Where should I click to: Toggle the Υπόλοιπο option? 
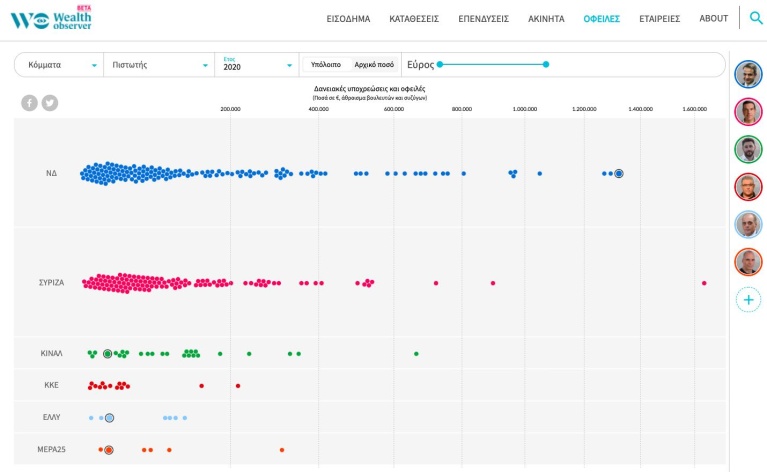click(x=326, y=65)
